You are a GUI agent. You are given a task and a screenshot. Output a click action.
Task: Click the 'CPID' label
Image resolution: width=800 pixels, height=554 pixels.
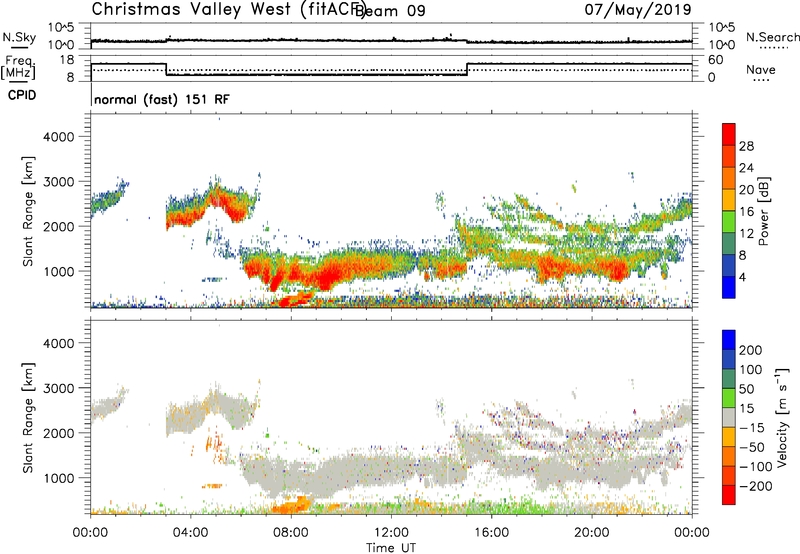22,95
